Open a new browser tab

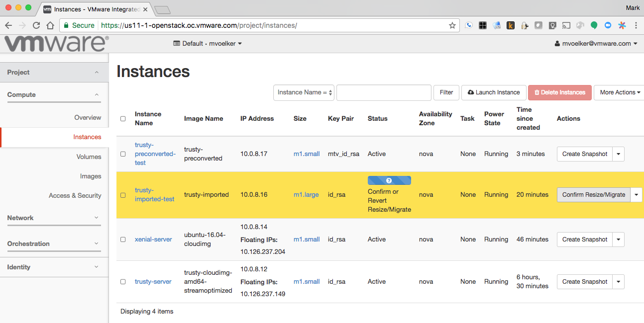point(162,9)
